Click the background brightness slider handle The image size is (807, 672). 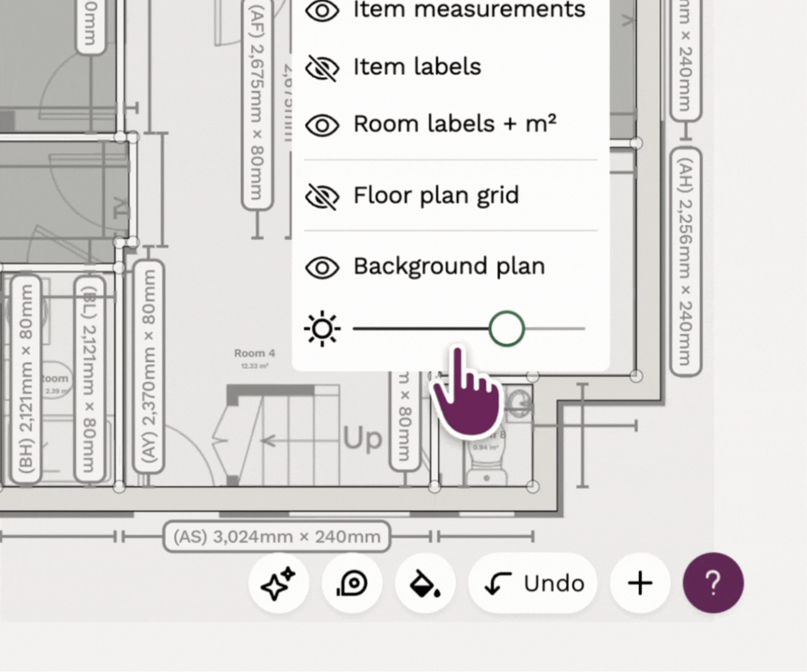(506, 329)
